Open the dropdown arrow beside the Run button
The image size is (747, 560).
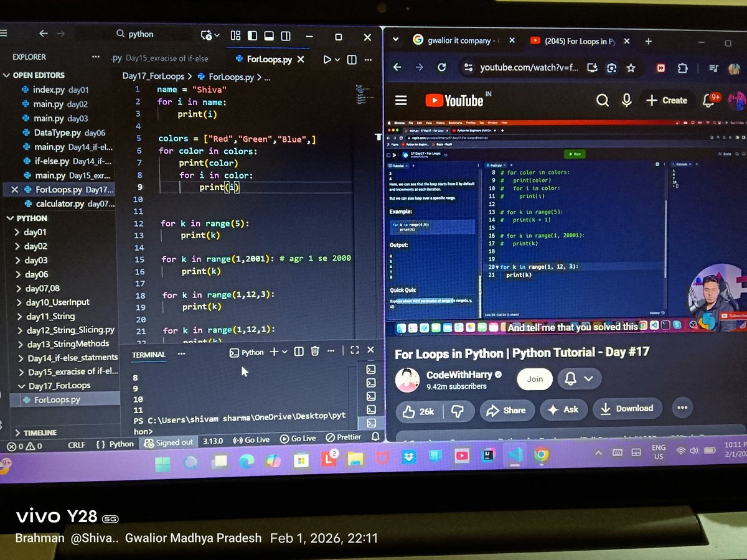click(x=337, y=60)
